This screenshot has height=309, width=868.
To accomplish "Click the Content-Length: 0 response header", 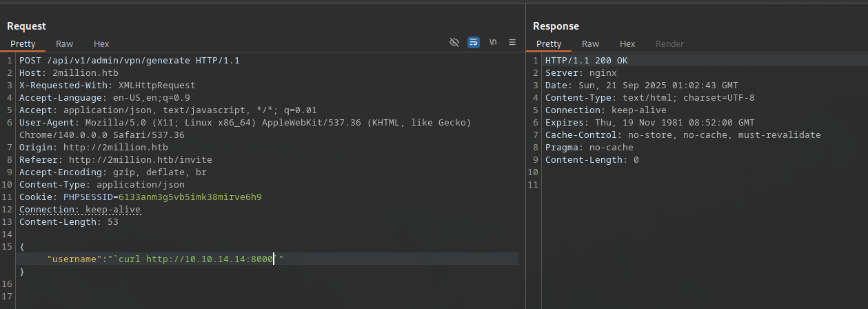I will pos(592,160).
